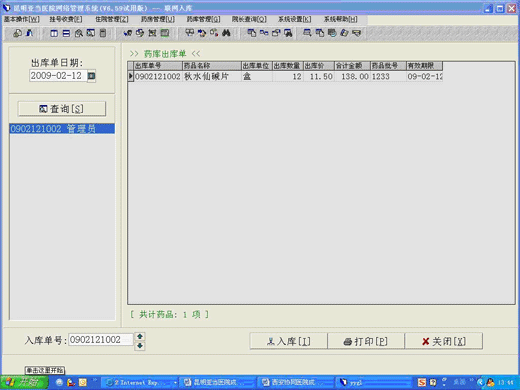Click the Windows 开始 Start button
This screenshot has width=520, height=390.
pyautogui.click(x=24, y=382)
